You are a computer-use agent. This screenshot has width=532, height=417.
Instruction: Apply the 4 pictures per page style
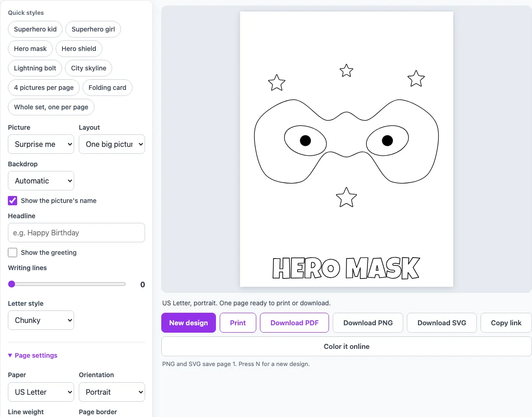[x=44, y=88]
